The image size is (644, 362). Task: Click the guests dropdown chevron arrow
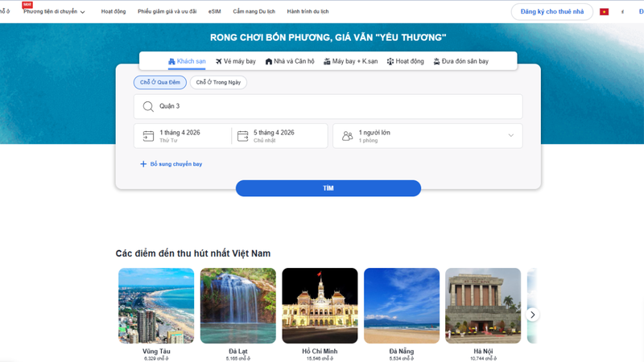click(x=511, y=135)
